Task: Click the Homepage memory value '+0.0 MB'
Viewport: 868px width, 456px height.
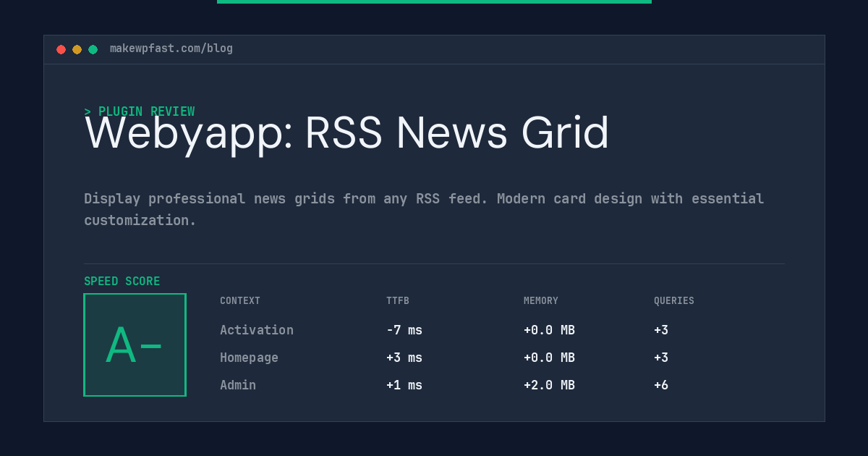Action: coord(550,358)
